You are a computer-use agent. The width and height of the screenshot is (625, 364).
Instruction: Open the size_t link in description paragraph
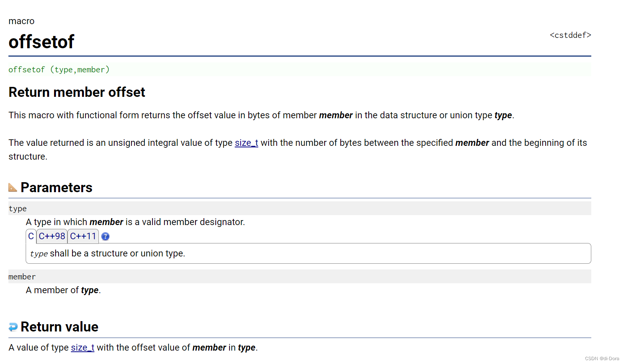point(246,143)
